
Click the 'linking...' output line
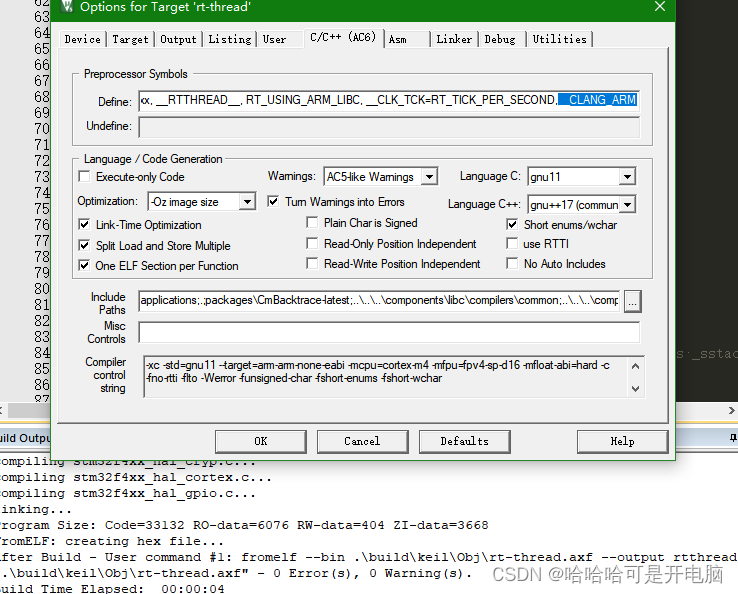(36, 509)
